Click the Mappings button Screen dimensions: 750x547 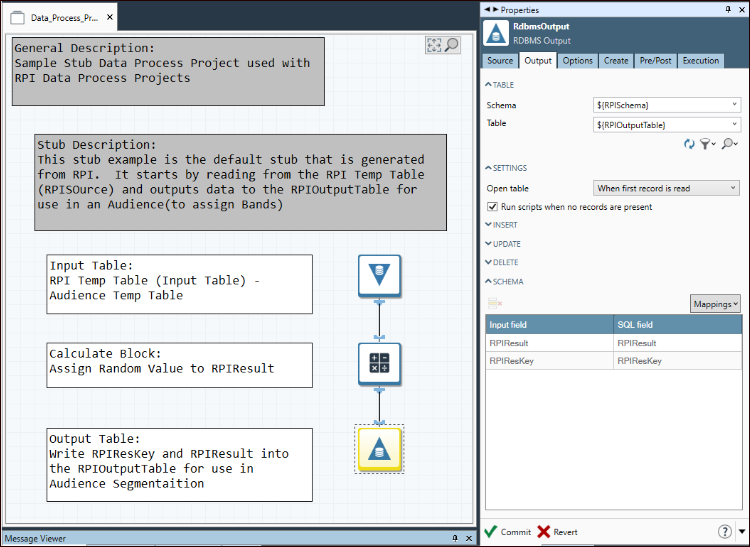(715, 303)
